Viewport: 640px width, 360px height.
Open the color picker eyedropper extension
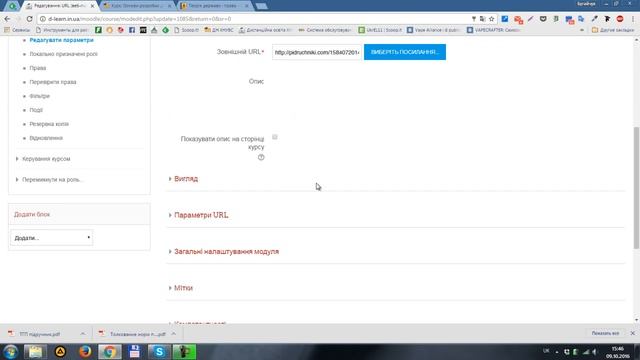(595, 19)
